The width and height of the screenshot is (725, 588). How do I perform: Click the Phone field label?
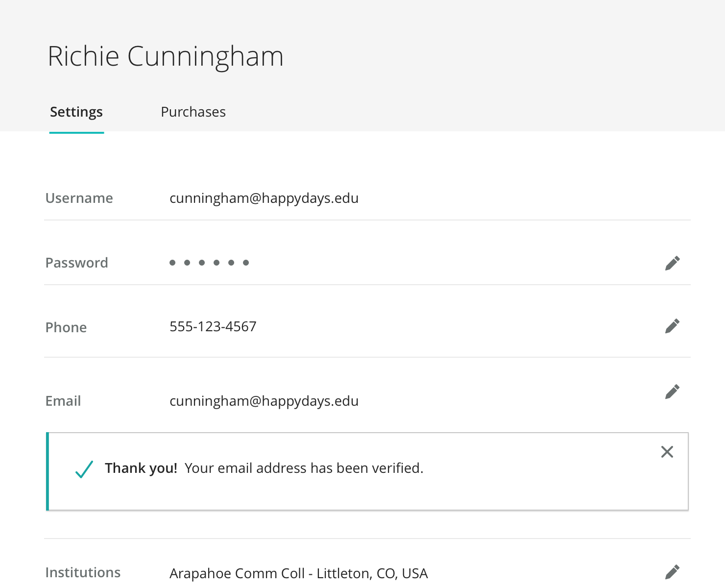tap(66, 328)
